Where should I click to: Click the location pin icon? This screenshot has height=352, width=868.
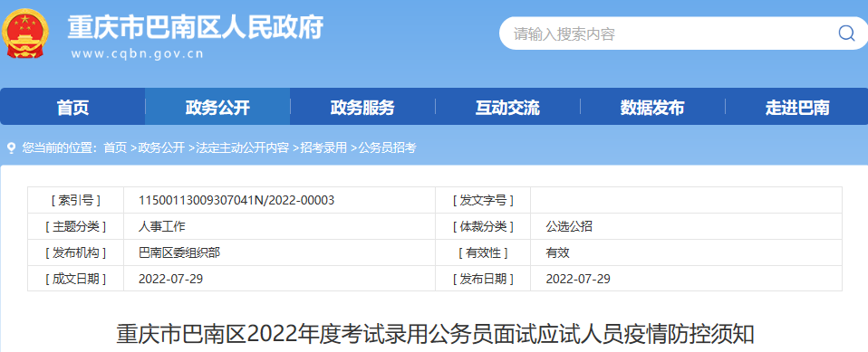tap(11, 148)
